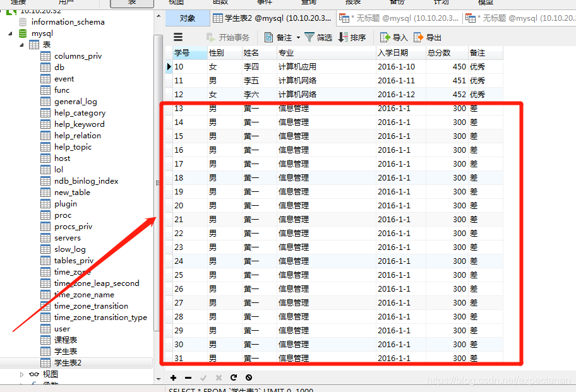Select the 451 total score cell
576x392 pixels.
[x=447, y=81]
